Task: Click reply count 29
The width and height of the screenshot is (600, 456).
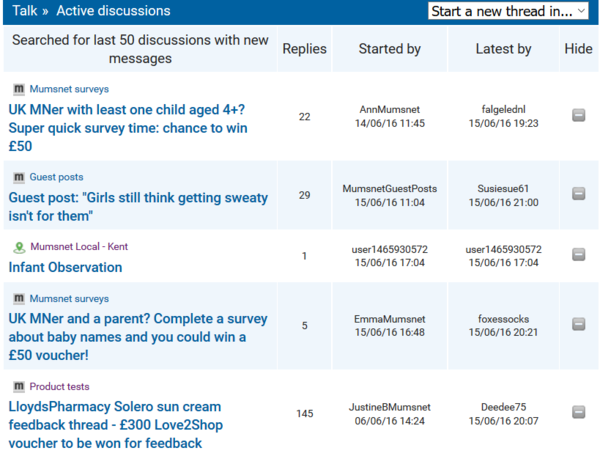Action: (305, 195)
